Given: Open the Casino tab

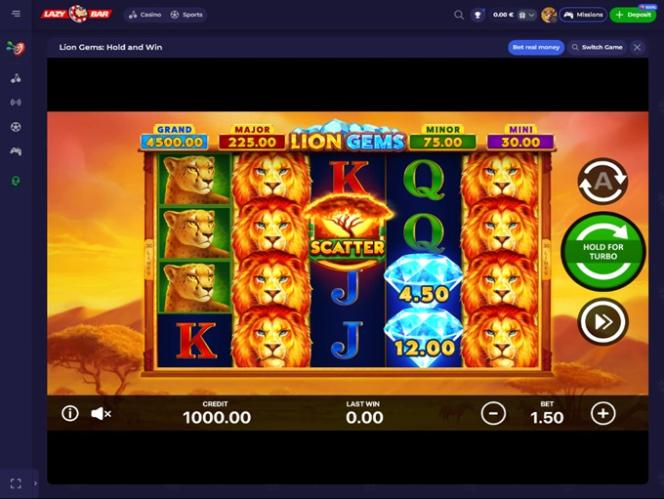Looking at the screenshot, I should click(145, 15).
